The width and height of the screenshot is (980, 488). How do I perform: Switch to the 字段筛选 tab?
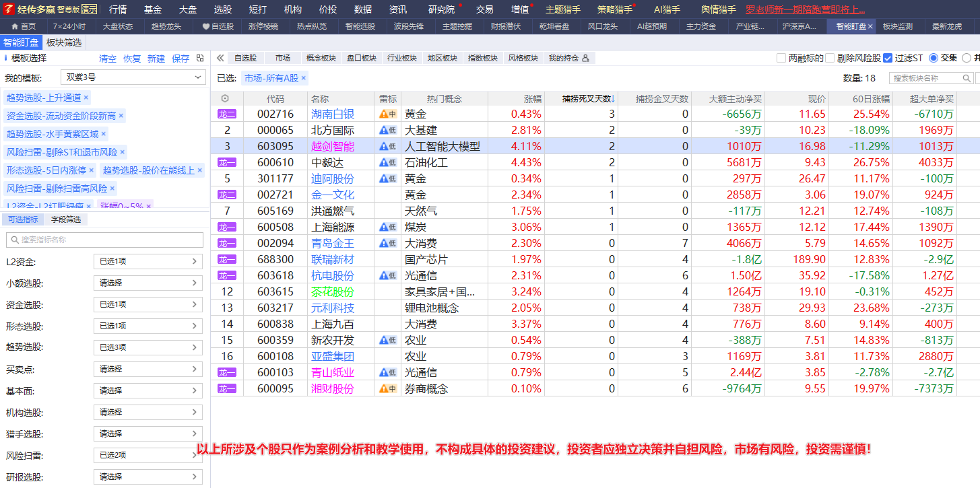coord(66,219)
